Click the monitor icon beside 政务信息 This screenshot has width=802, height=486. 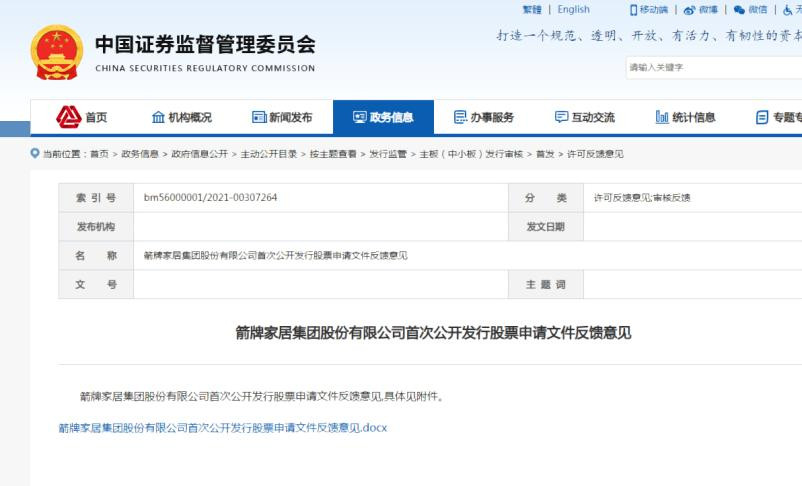point(360,117)
